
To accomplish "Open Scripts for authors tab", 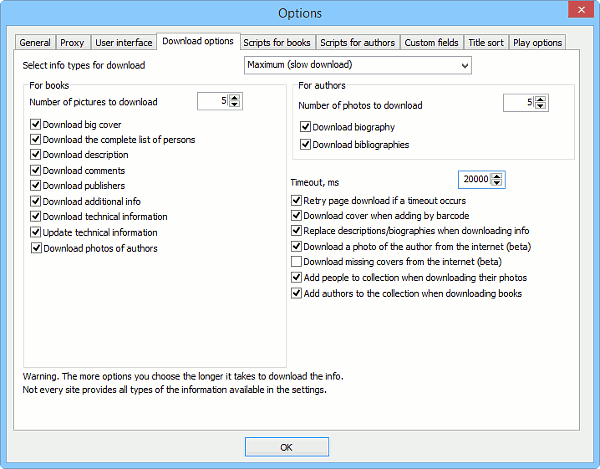I will pyautogui.click(x=357, y=42).
